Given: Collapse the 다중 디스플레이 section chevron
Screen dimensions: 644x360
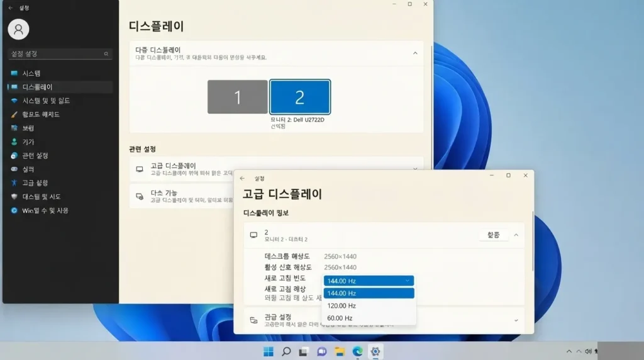Looking at the screenshot, I should click(415, 53).
